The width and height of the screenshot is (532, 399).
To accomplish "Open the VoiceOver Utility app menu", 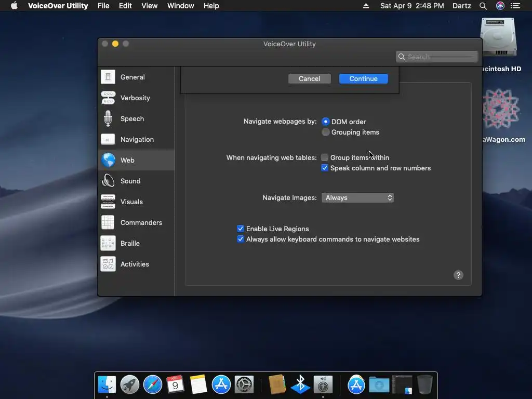I will pos(58,6).
